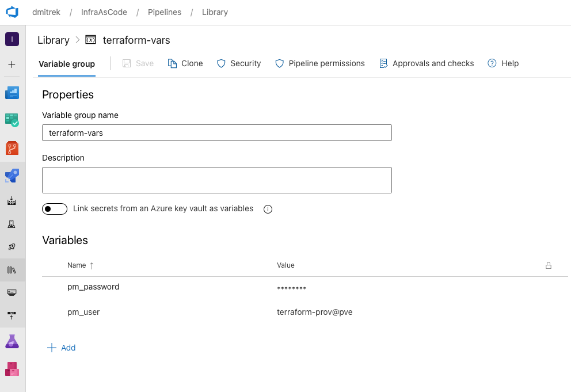Click the Library breadcrumb link
Viewport: 571px width, 392px height.
point(54,40)
